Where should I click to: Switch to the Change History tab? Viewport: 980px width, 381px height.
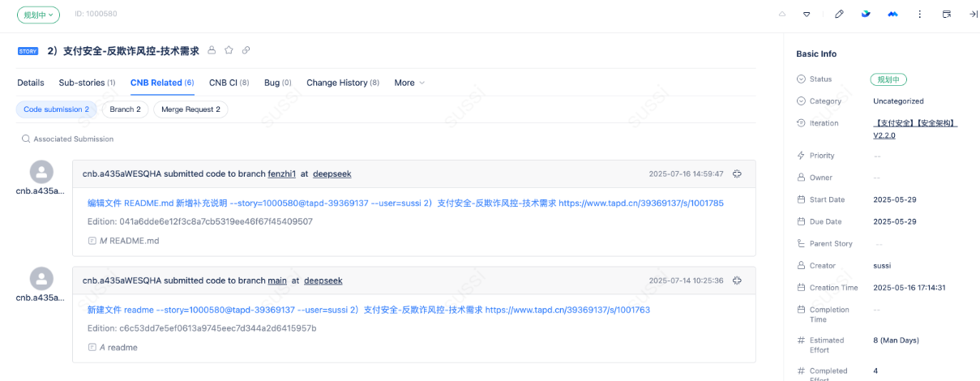[342, 83]
